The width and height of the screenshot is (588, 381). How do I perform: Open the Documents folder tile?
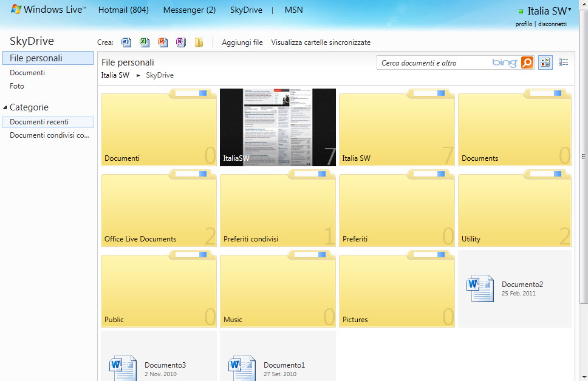[x=514, y=127]
